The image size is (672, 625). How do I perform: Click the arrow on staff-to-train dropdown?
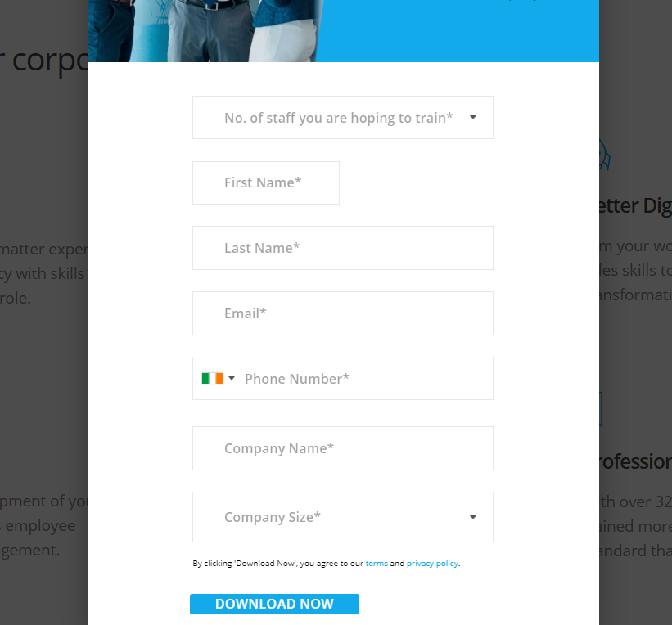click(x=473, y=117)
